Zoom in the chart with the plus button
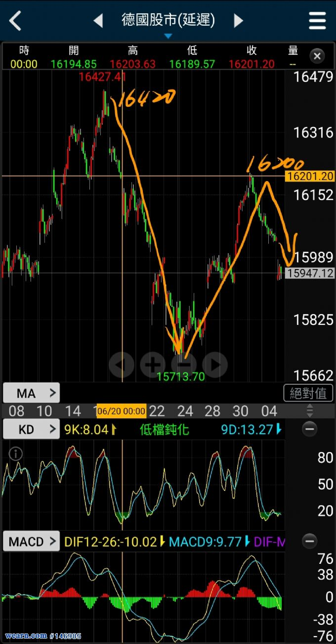Image resolution: width=336 pixels, height=644 pixels. coord(152,365)
